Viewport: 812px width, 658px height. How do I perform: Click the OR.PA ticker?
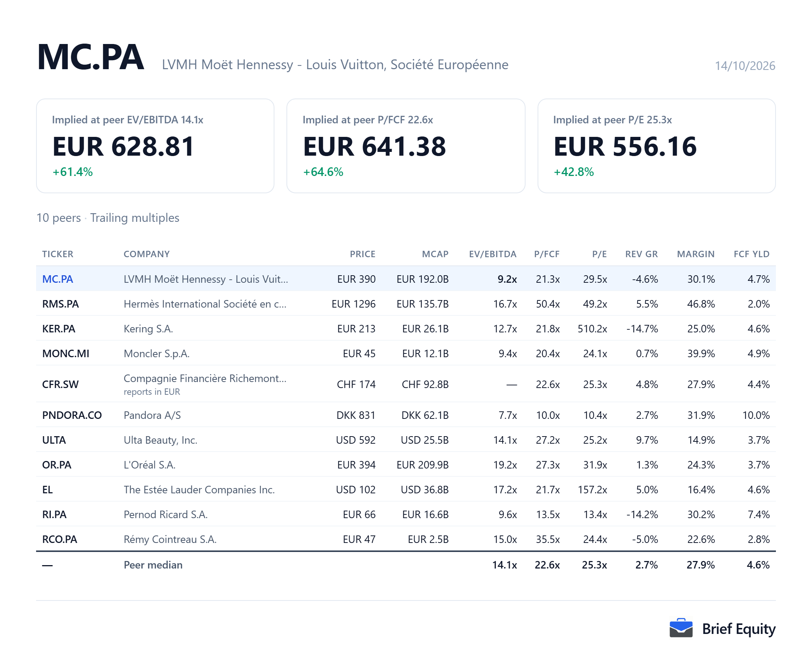tap(56, 465)
